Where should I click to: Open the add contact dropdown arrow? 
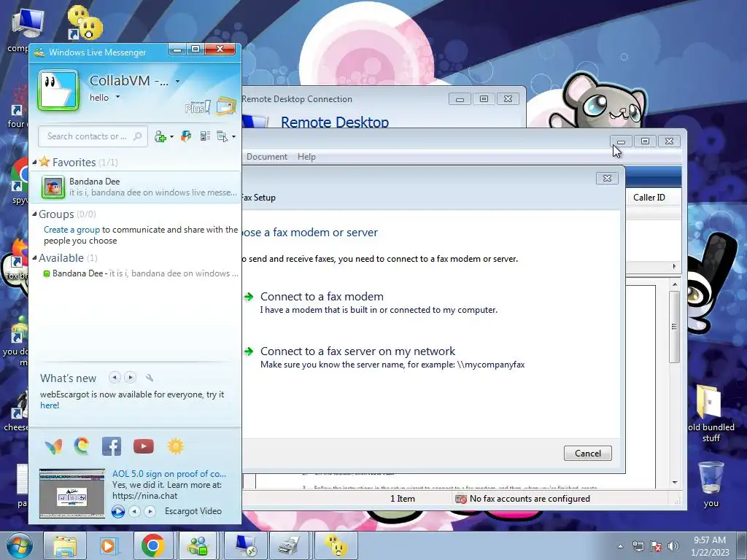171,137
